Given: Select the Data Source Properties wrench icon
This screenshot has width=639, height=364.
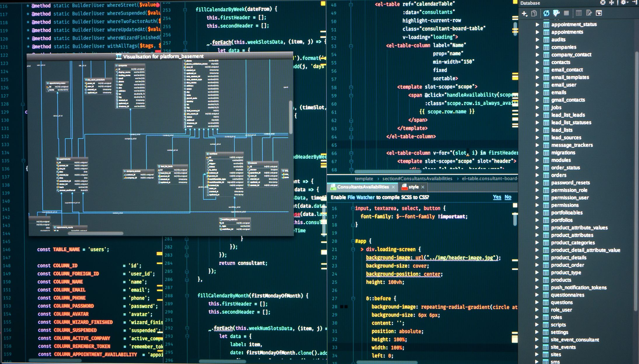Looking at the screenshot, I should (556, 13).
